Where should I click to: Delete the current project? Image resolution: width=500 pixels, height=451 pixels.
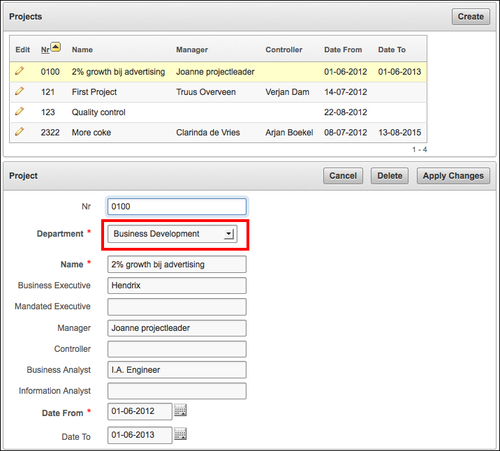390,176
